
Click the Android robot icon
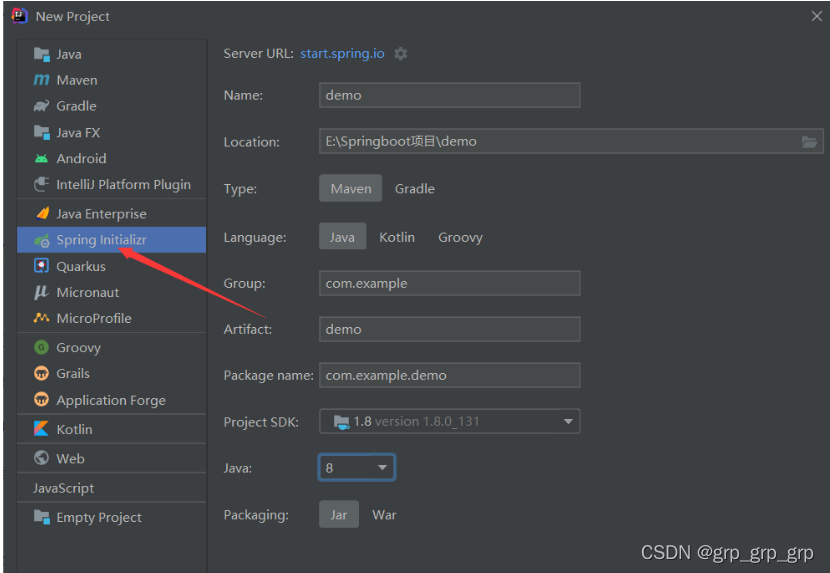(41, 158)
